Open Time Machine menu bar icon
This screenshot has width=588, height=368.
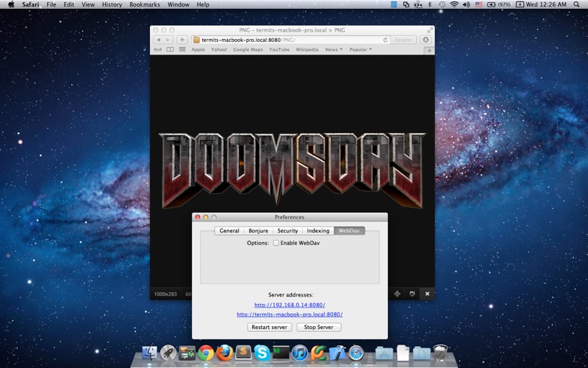(442, 4)
